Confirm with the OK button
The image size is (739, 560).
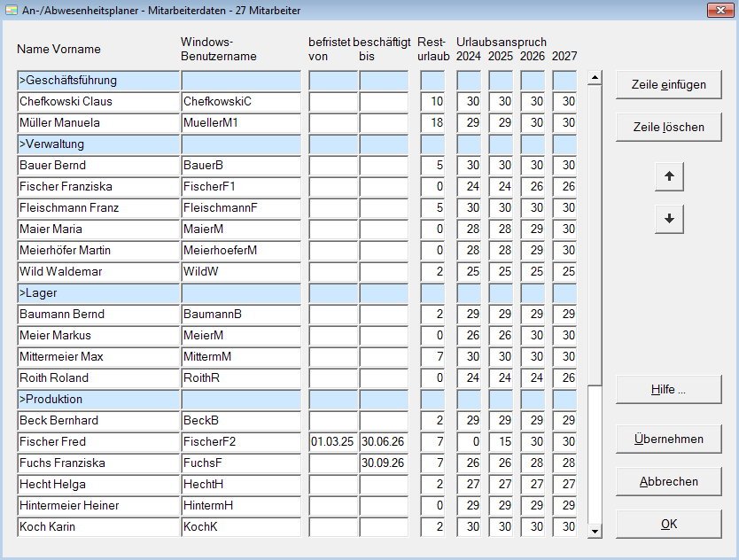[x=668, y=524]
